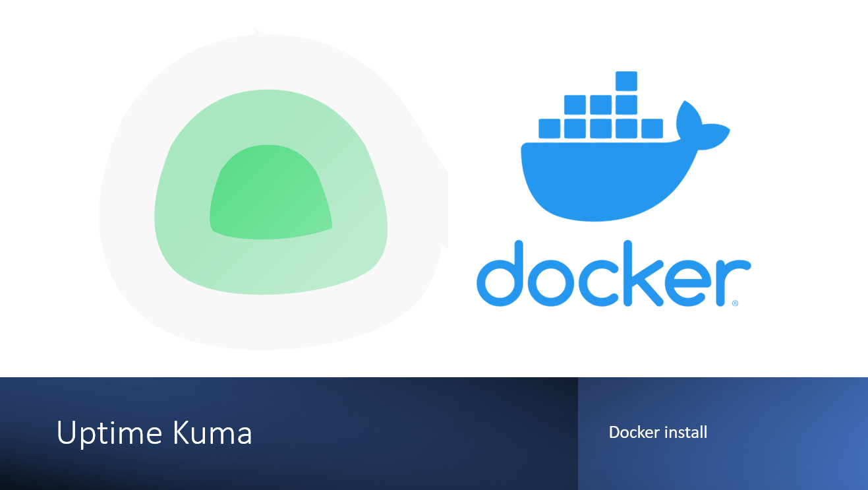Click the rightmost container in the bottom row
This screenshot has width=868, height=490.
point(652,129)
